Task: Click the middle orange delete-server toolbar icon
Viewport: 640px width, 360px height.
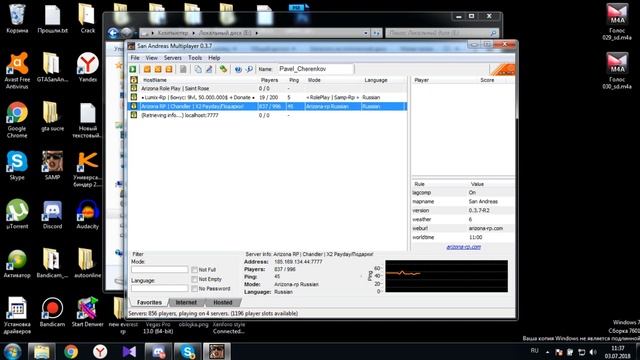Action: coord(158,69)
